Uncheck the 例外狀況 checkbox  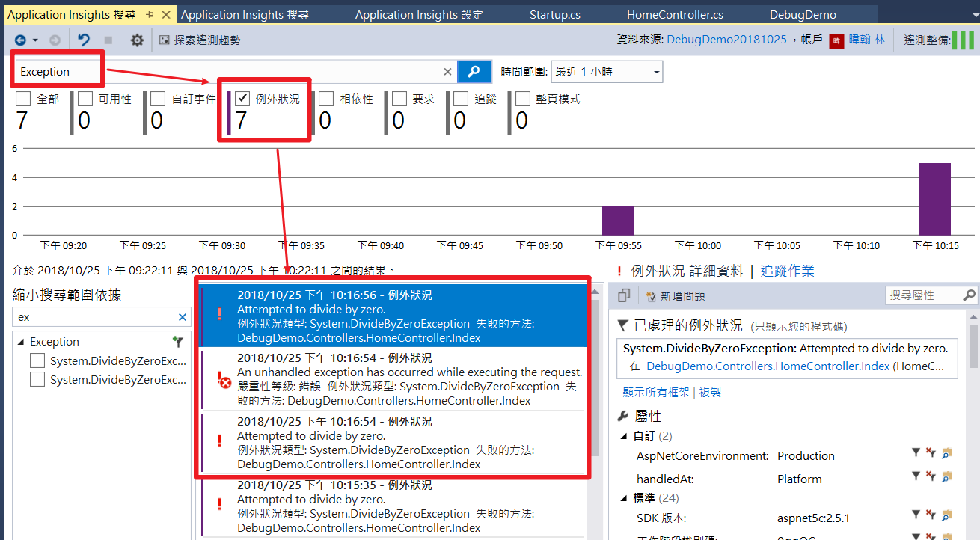click(x=242, y=99)
